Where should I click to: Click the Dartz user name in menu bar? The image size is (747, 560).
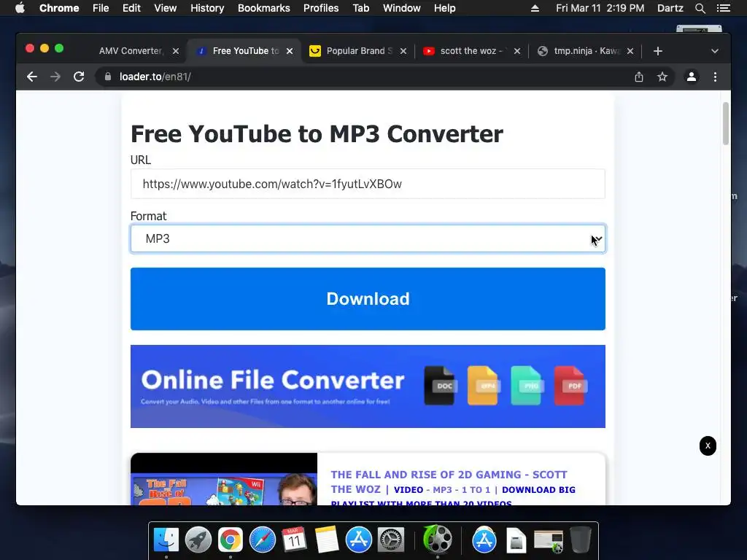670,8
